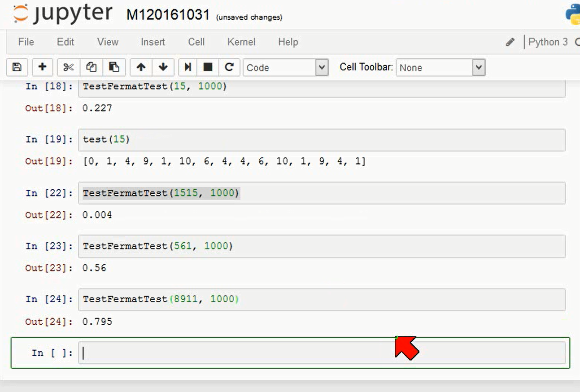Move selected cell down arrow
The width and height of the screenshot is (580, 392).
pos(163,68)
